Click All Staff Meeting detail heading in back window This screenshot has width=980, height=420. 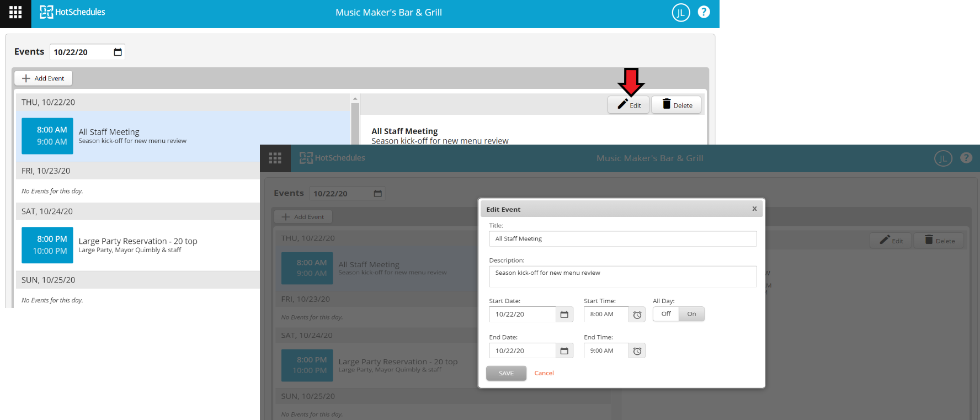(x=404, y=131)
